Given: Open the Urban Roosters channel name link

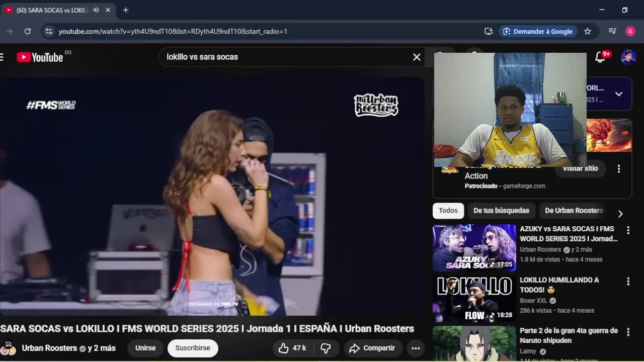Looking at the screenshot, I should tap(49, 348).
